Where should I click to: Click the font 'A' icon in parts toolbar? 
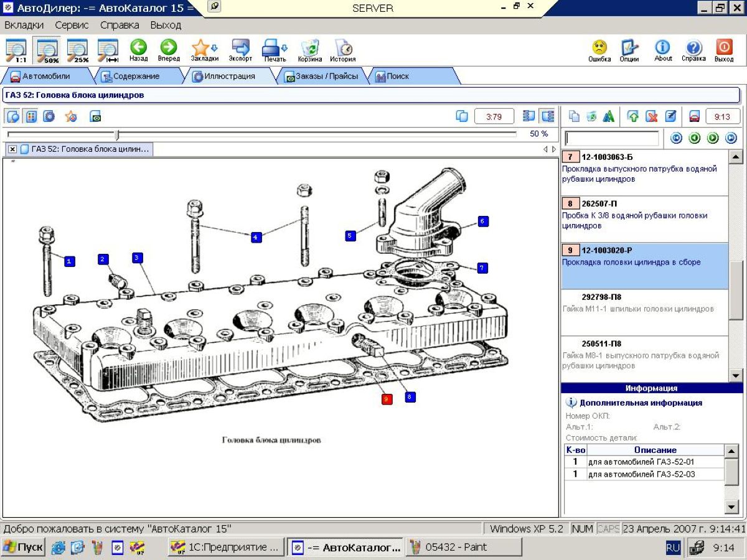click(609, 116)
